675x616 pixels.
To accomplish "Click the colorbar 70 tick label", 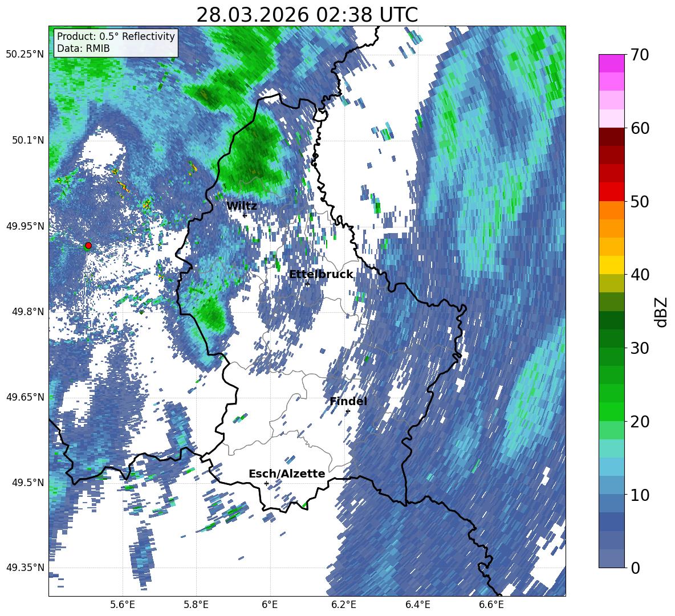I will 640,55.
